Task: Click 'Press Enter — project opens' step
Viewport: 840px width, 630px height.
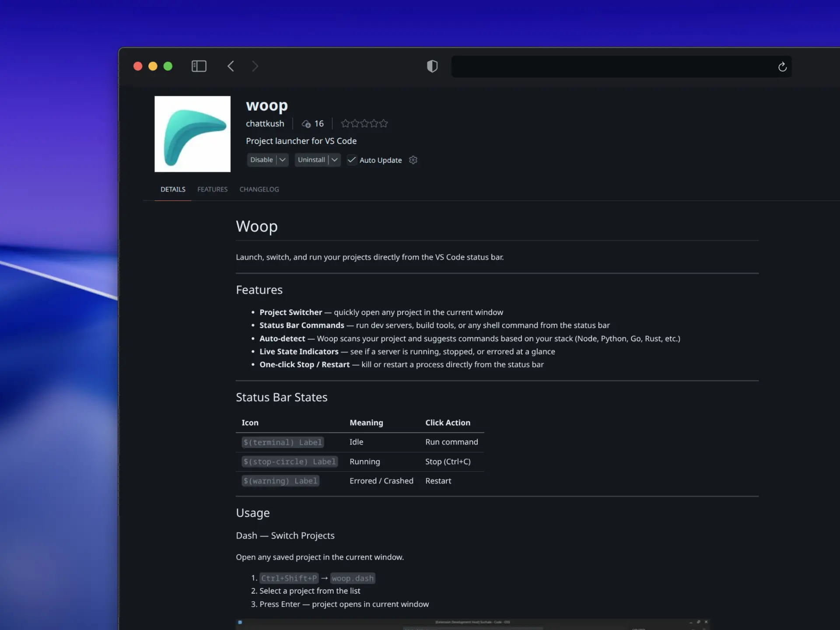Action: (x=344, y=604)
